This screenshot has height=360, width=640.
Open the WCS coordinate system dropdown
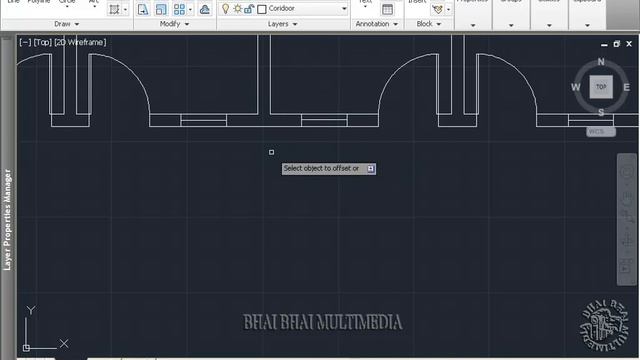pyautogui.click(x=601, y=132)
